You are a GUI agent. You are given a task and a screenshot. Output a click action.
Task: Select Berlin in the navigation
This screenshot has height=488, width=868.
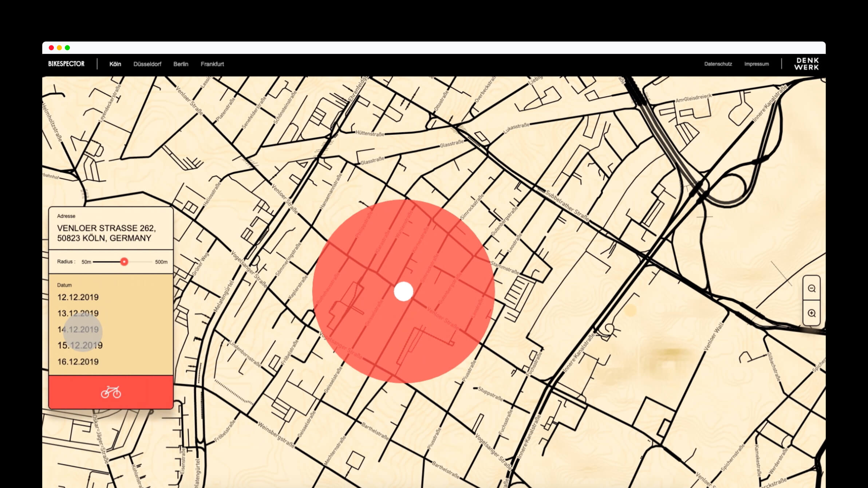(181, 64)
